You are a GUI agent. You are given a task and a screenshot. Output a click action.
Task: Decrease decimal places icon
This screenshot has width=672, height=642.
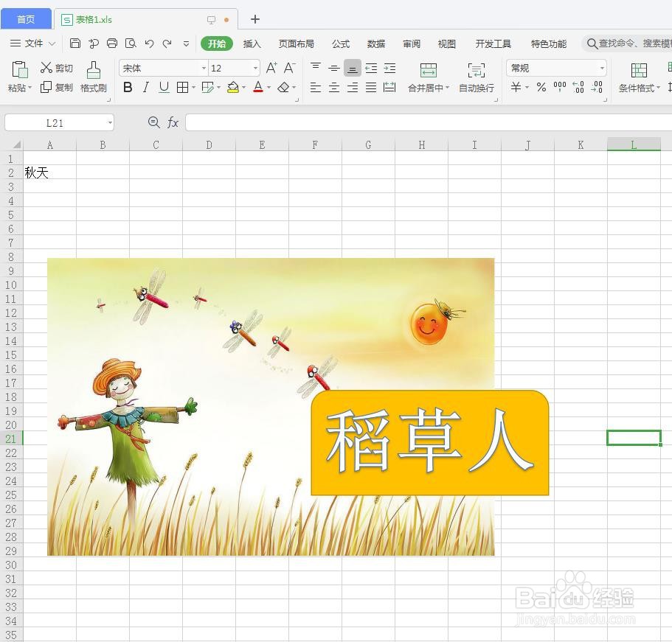point(597,88)
